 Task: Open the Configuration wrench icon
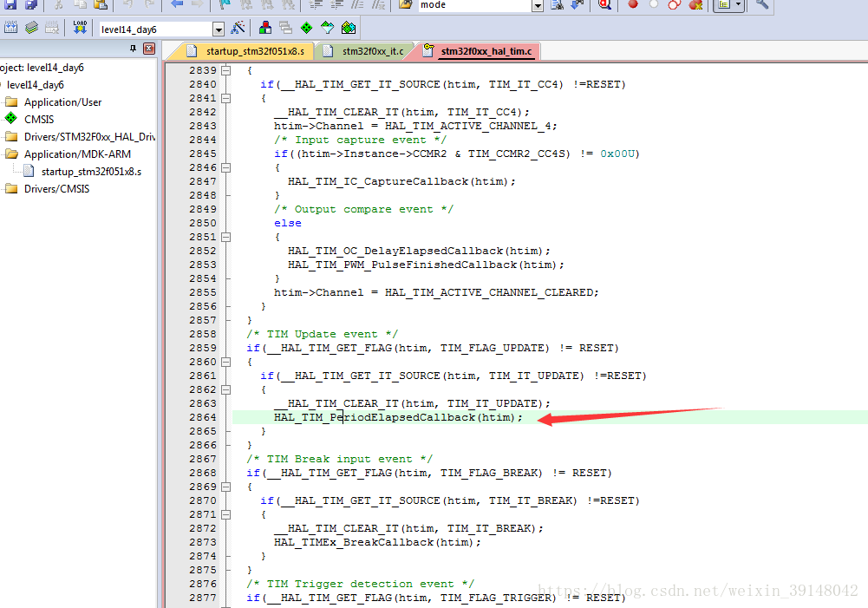(x=761, y=4)
